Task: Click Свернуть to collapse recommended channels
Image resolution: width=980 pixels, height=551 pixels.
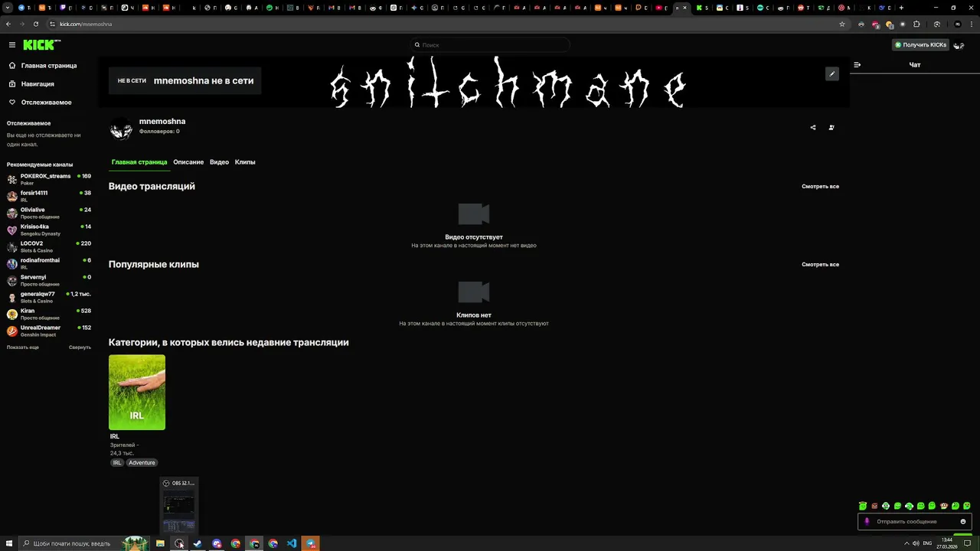Action: 80,347
